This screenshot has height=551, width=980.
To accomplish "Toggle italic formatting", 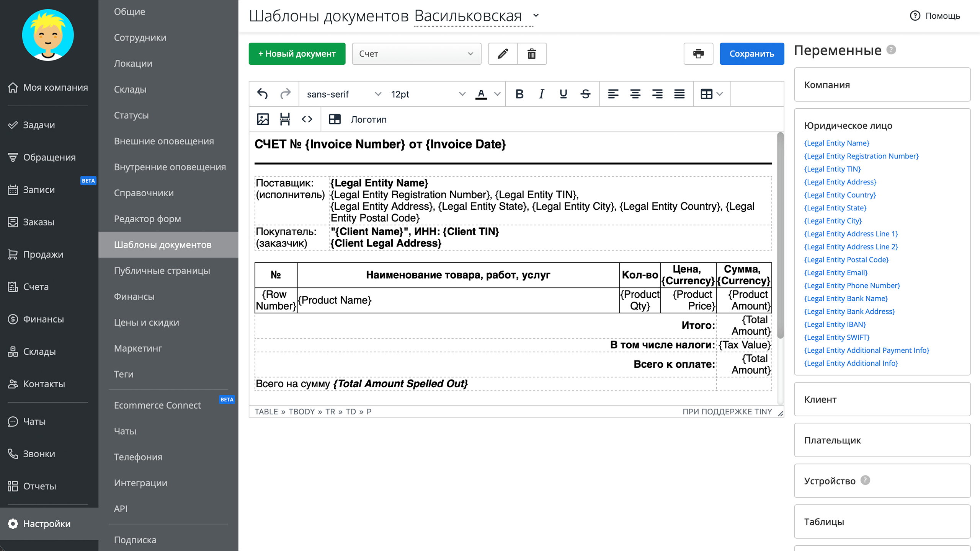I will [541, 94].
